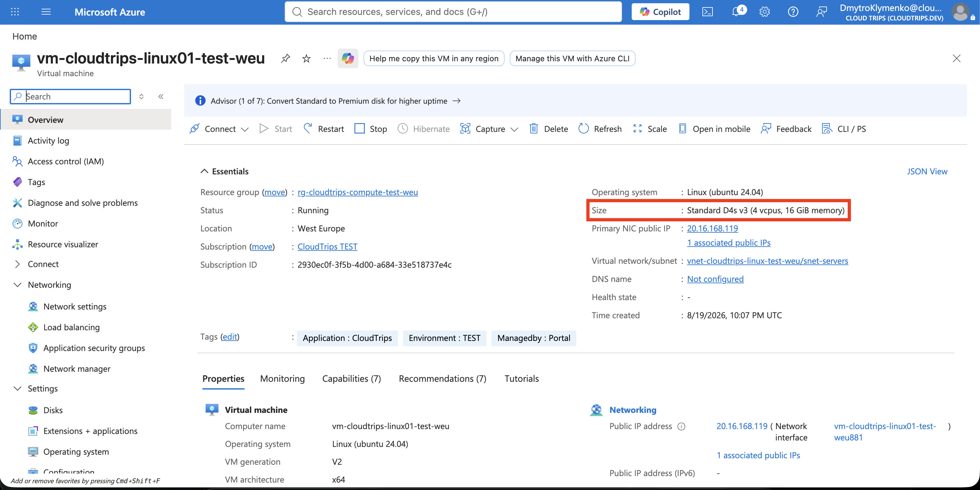Refresh the VM overview
This screenshot has height=490, width=980.
click(600, 129)
